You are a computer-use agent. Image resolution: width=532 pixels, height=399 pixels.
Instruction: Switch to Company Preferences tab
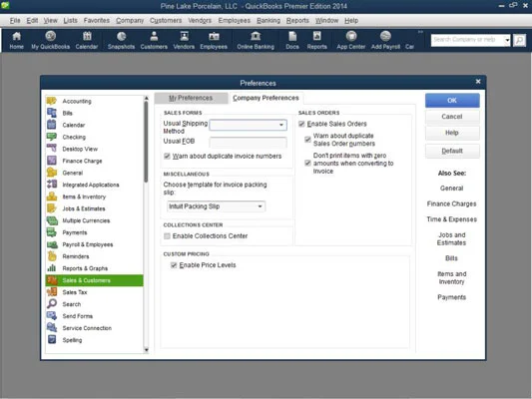point(266,98)
